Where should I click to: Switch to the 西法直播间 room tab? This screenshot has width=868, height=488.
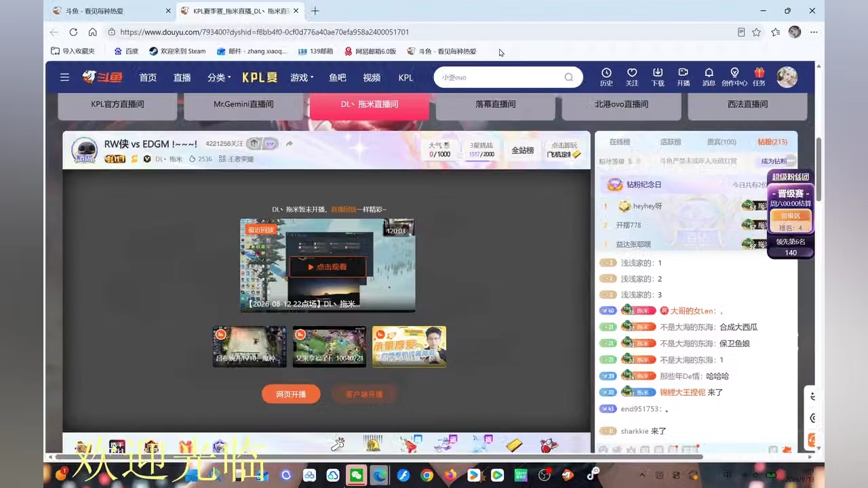(x=747, y=106)
